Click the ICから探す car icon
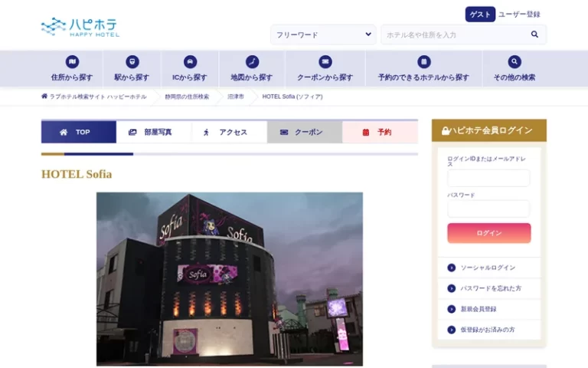Viewport: 588px width, 368px height. (x=190, y=61)
